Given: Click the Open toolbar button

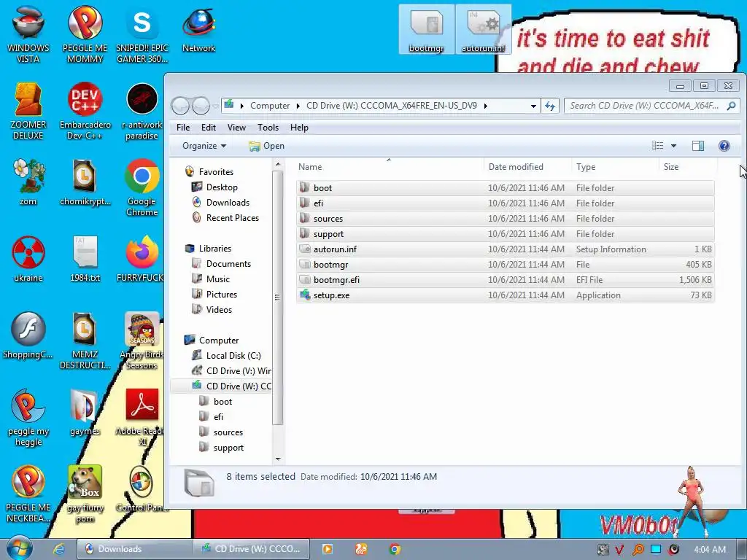Looking at the screenshot, I should (267, 146).
